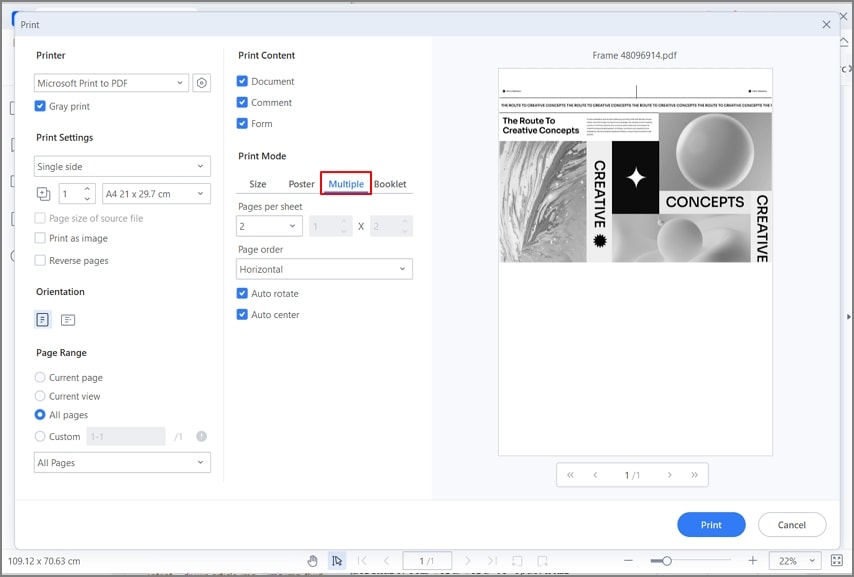
Task: Uncheck the Comment print content
Action: click(x=242, y=102)
